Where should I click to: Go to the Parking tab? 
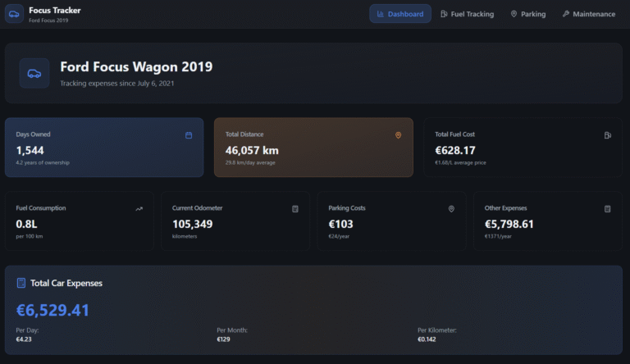pyautogui.click(x=527, y=14)
